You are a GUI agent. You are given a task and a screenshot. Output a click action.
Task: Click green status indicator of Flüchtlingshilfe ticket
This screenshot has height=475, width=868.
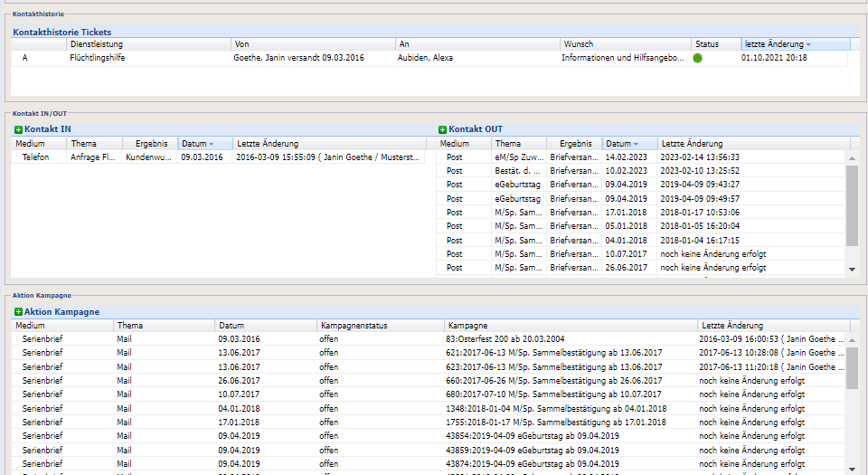point(697,58)
